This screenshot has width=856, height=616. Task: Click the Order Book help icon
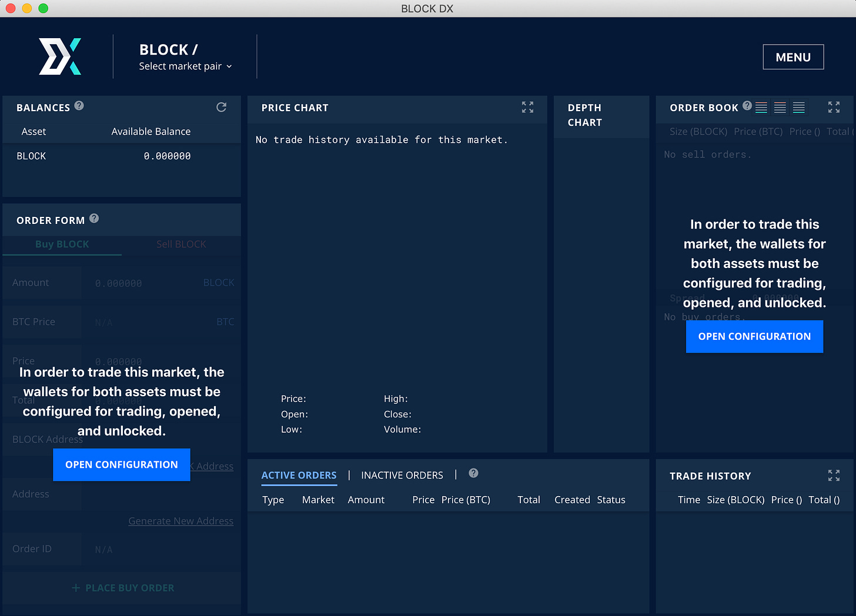click(x=747, y=106)
